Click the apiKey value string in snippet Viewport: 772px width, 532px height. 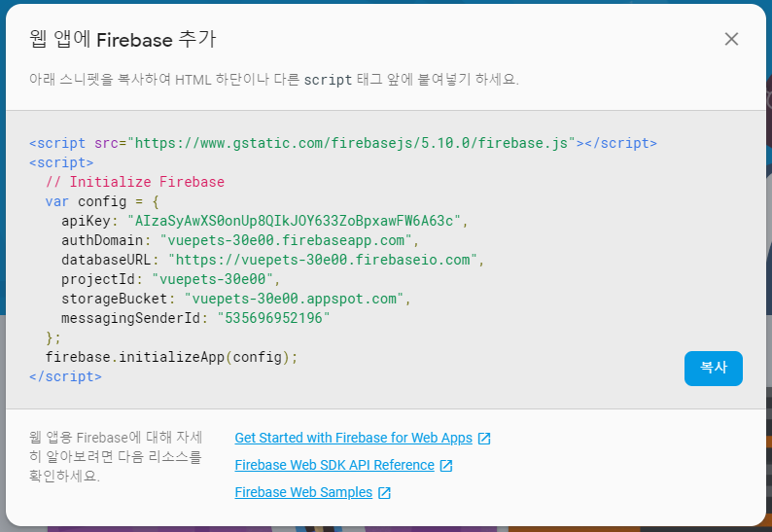[x=294, y=221]
